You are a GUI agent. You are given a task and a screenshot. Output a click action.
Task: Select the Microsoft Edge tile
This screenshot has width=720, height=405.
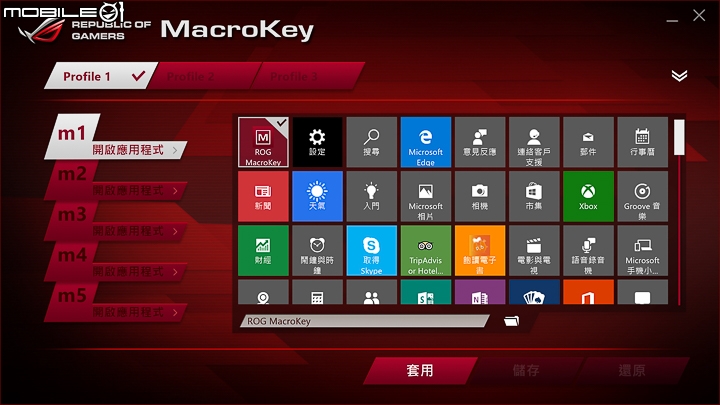click(x=426, y=142)
